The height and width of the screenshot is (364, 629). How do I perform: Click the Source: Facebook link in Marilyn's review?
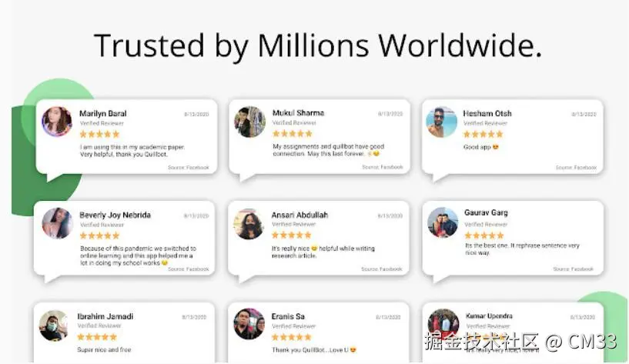(x=189, y=168)
